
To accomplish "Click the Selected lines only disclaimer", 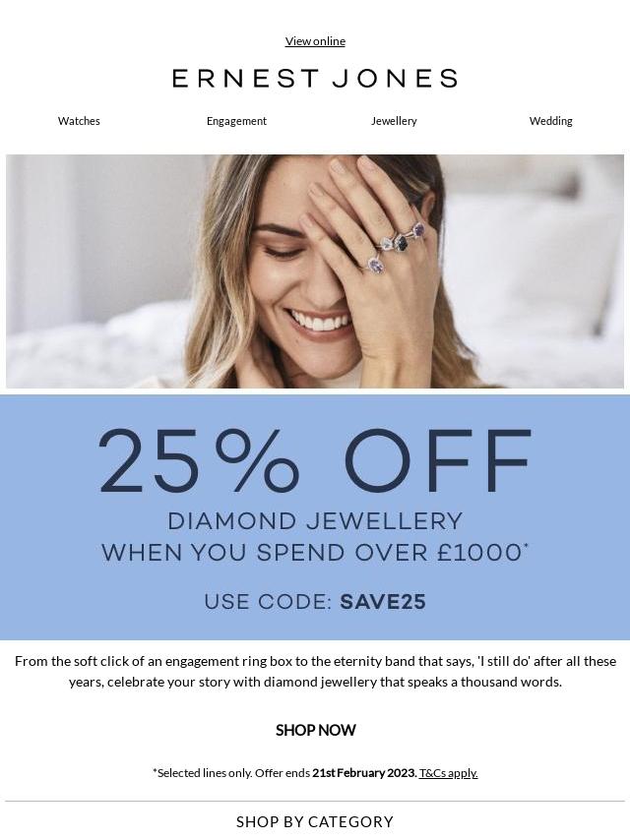I will click(x=202, y=773).
